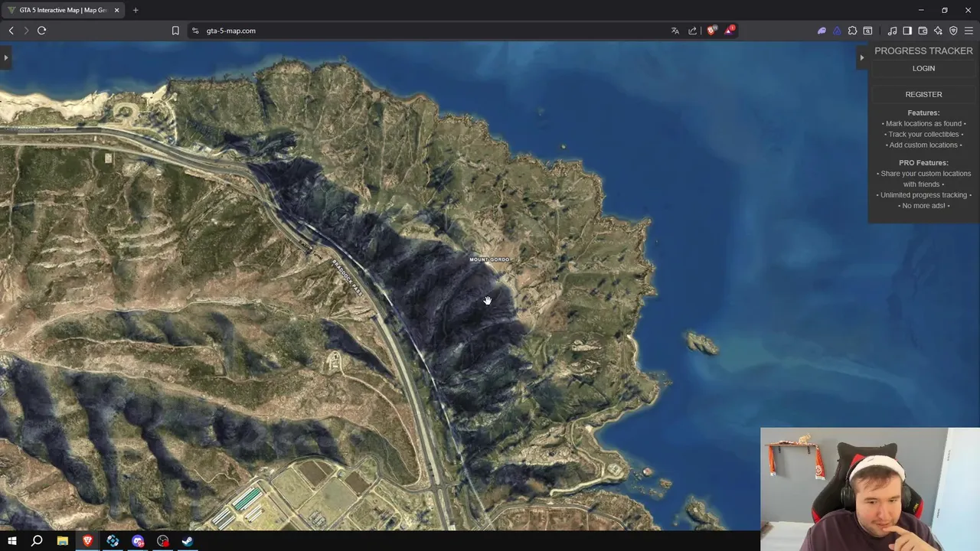Close the GTA 5 Interactive Map tab
980x551 pixels.
point(116,10)
